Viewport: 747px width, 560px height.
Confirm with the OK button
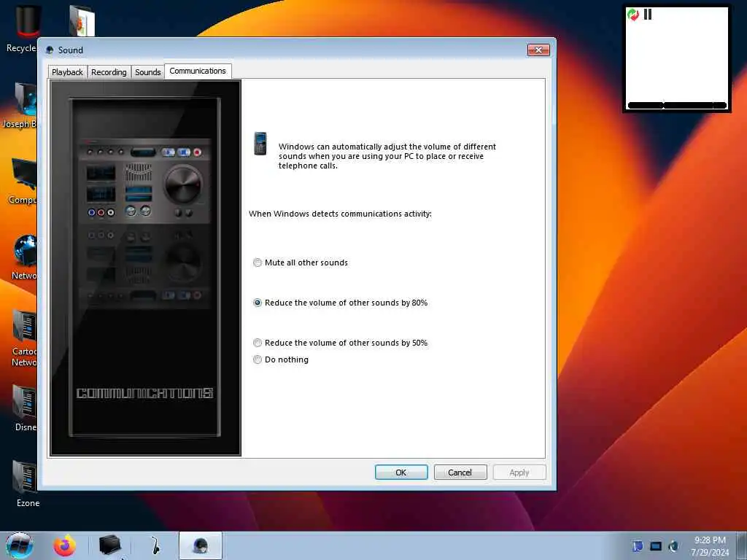coord(401,472)
